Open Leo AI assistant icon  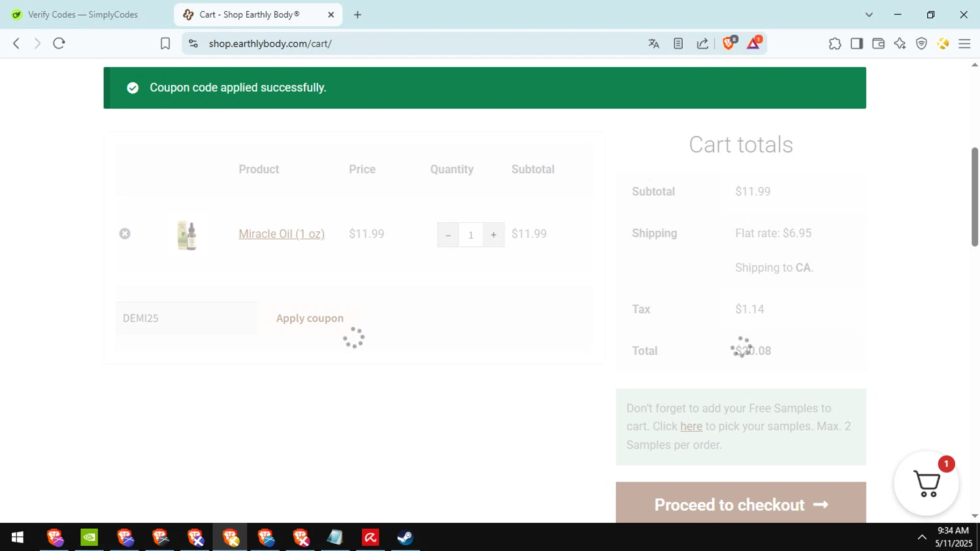(x=900, y=44)
